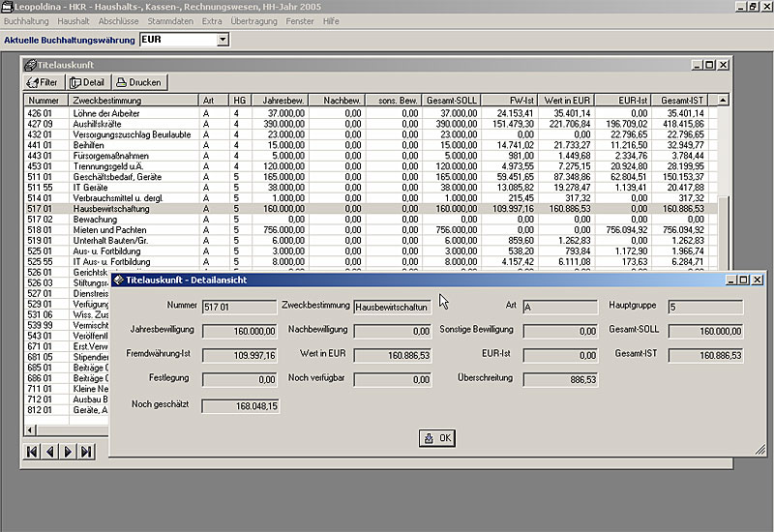The image size is (774, 532).
Task: Click the Zweckbestimmung field in Detailansicht
Action: tap(393, 307)
